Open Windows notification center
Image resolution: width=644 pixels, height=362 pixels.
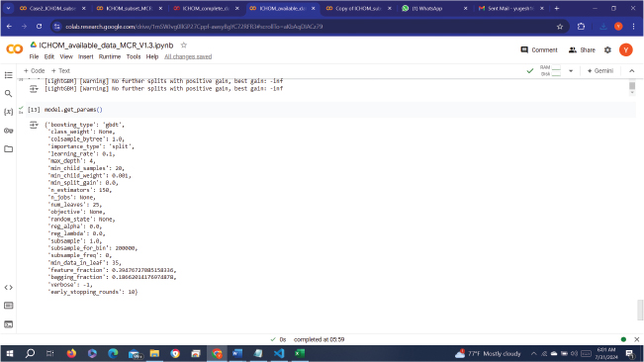[630, 353]
